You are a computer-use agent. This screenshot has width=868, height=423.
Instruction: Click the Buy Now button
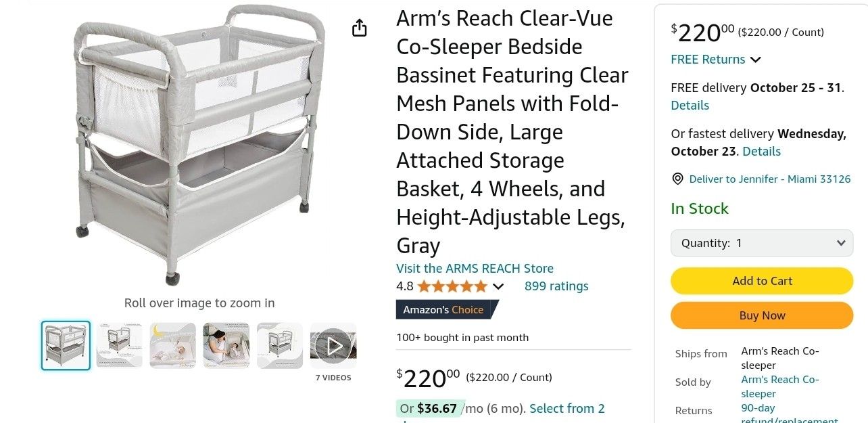pos(761,315)
